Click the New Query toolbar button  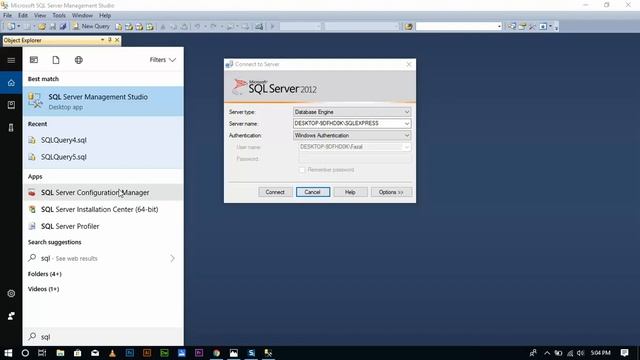(91, 26)
